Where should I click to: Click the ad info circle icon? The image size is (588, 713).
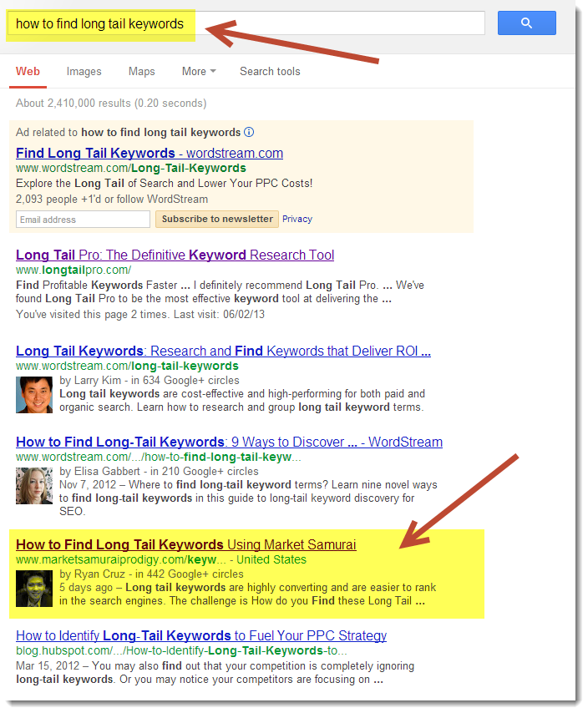pos(249,132)
